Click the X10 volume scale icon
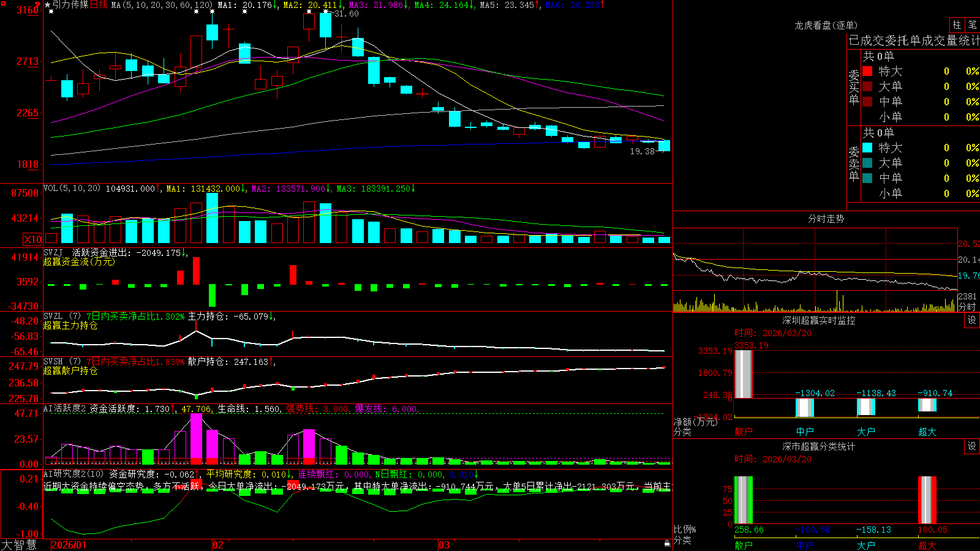 click(32, 239)
